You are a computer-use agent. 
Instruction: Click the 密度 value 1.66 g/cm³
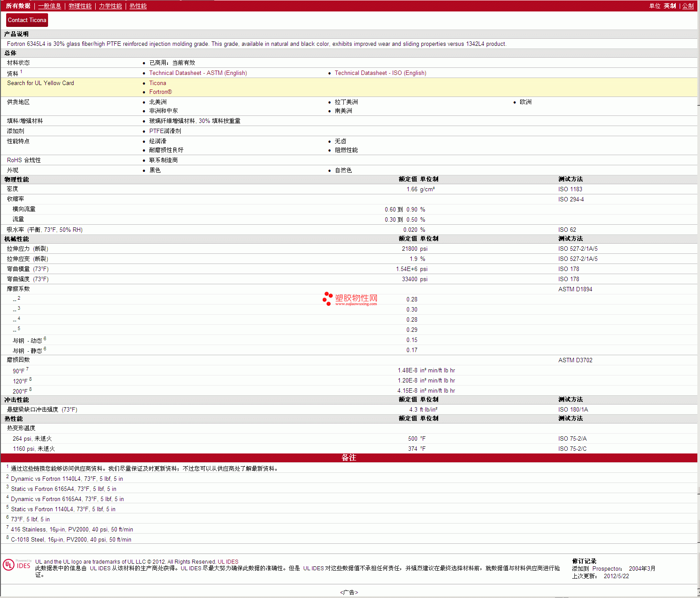tap(421, 189)
